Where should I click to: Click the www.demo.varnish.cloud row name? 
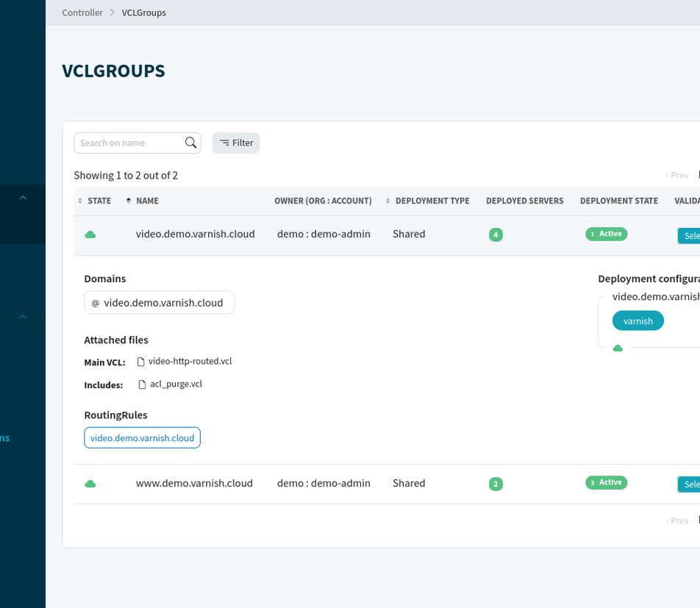click(x=194, y=483)
